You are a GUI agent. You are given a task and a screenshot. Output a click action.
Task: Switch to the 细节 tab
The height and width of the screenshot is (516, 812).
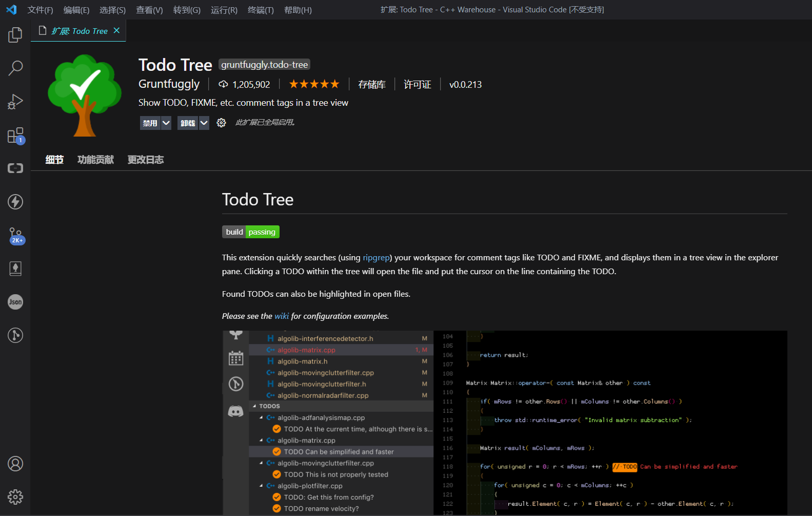click(x=54, y=160)
